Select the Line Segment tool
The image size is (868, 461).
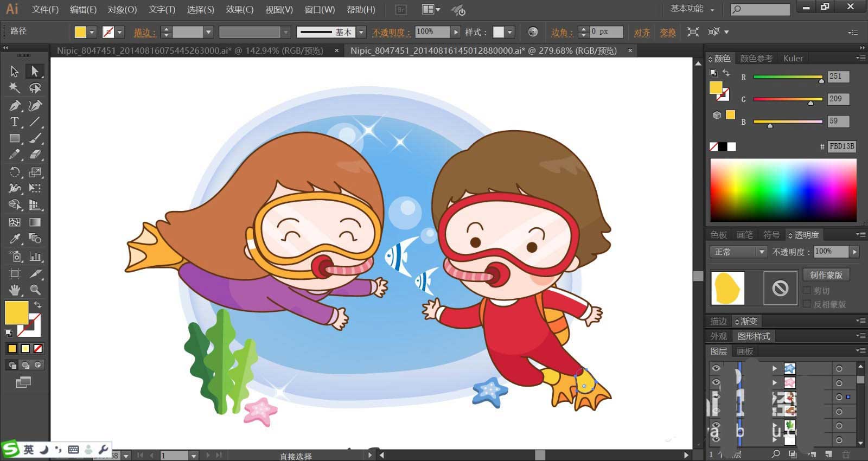[35, 121]
